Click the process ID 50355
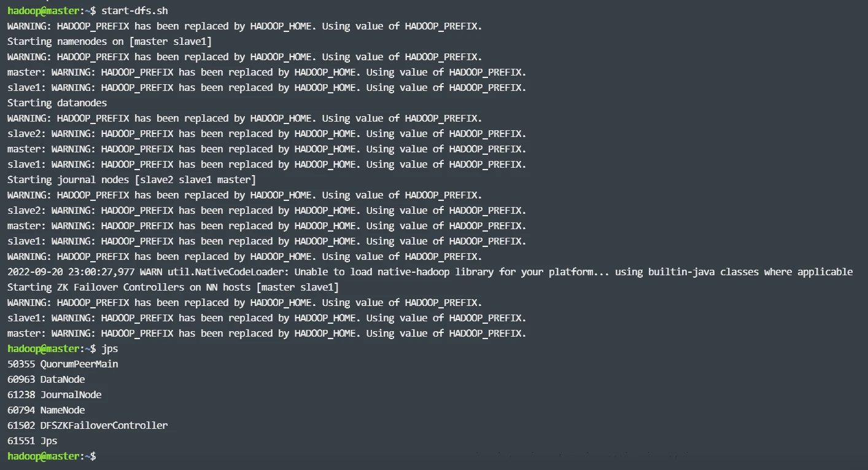 [21, 364]
